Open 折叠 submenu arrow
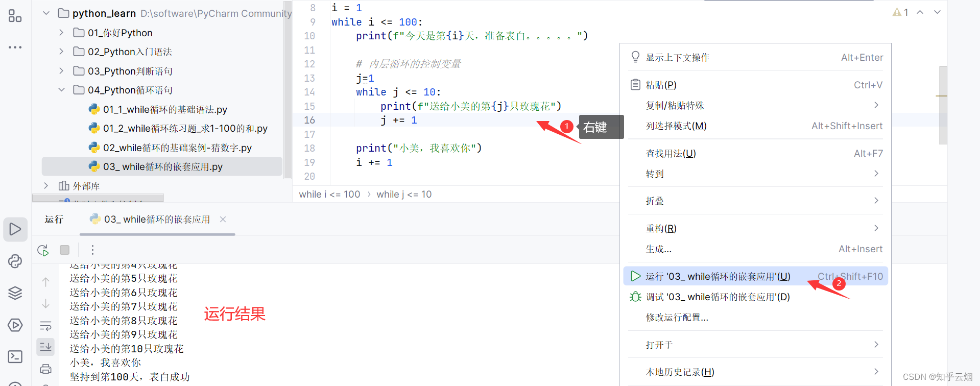This screenshot has width=980, height=386. (876, 201)
